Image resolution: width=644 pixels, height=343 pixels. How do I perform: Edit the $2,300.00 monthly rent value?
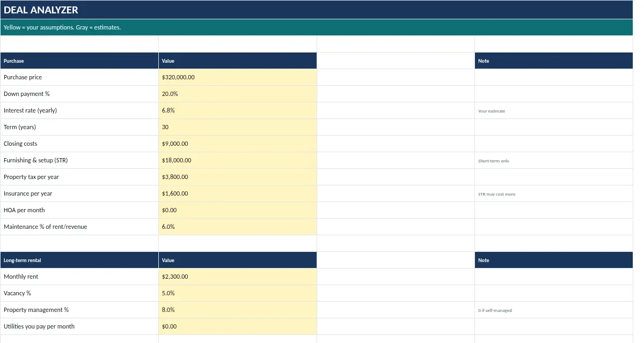[238, 277]
